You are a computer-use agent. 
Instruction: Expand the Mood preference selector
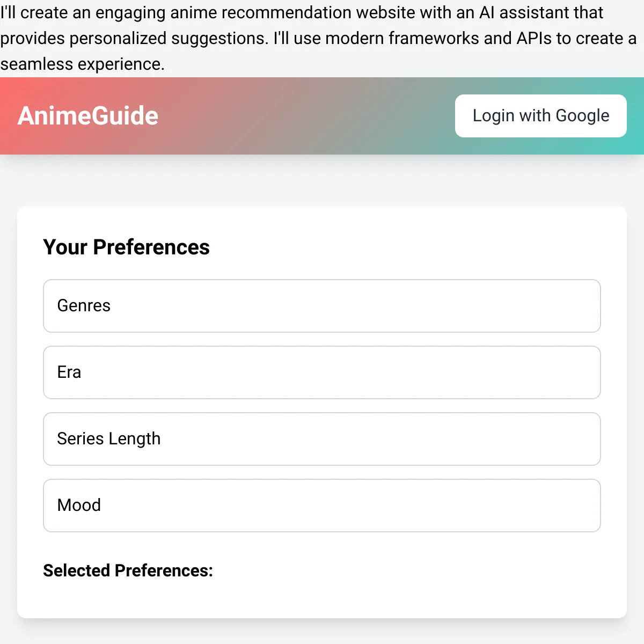(x=322, y=506)
